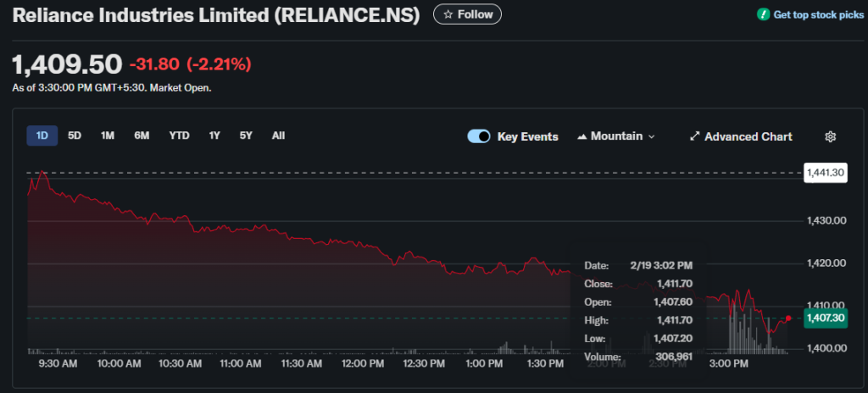Click the 1:00 PM axis label
Image resolution: width=868 pixels, height=393 pixels.
[484, 363]
